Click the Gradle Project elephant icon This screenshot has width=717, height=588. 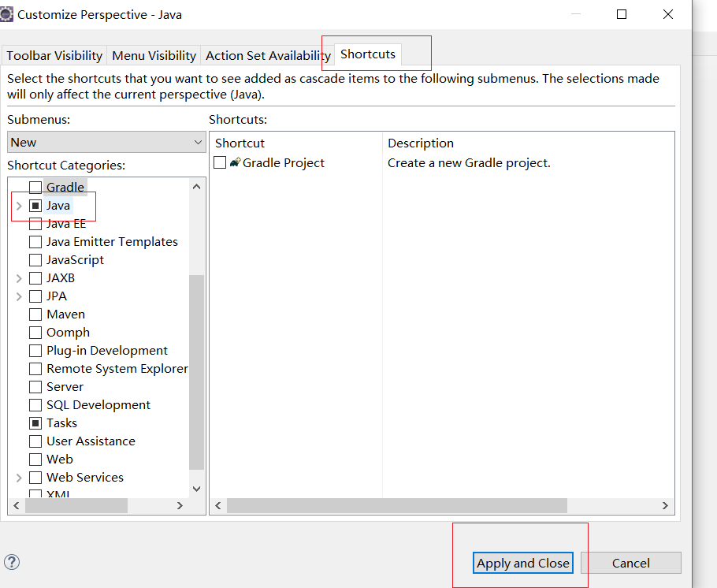235,162
